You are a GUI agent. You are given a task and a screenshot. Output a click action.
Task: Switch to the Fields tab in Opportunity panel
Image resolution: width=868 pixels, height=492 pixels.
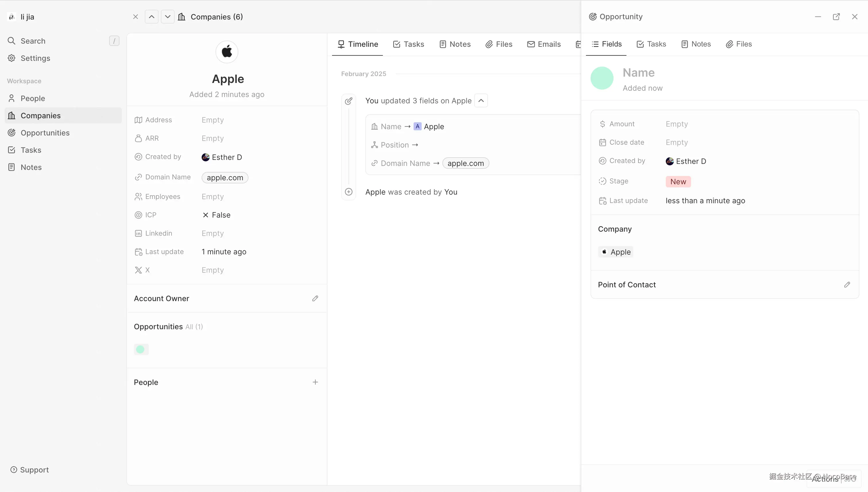pos(607,44)
